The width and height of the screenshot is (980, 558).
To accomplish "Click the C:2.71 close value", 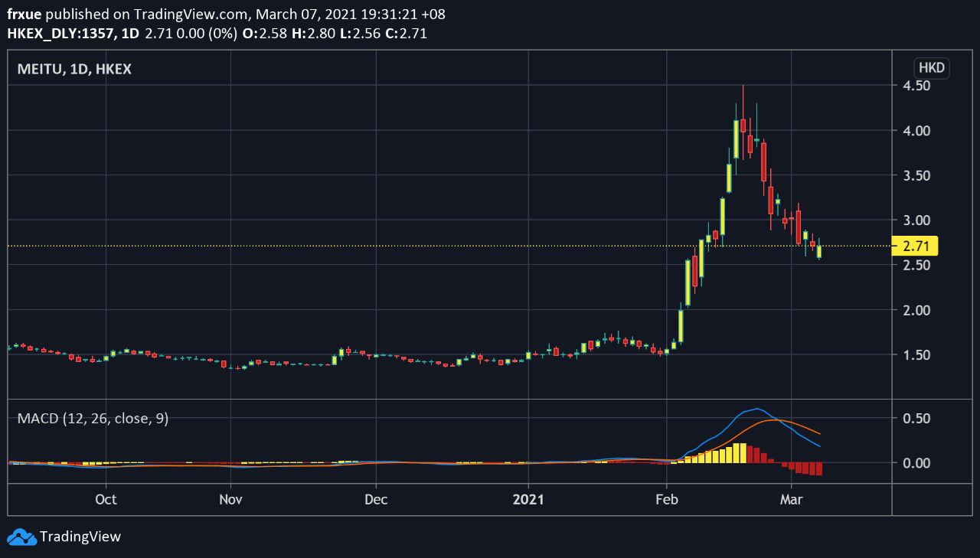I will 406,33.
